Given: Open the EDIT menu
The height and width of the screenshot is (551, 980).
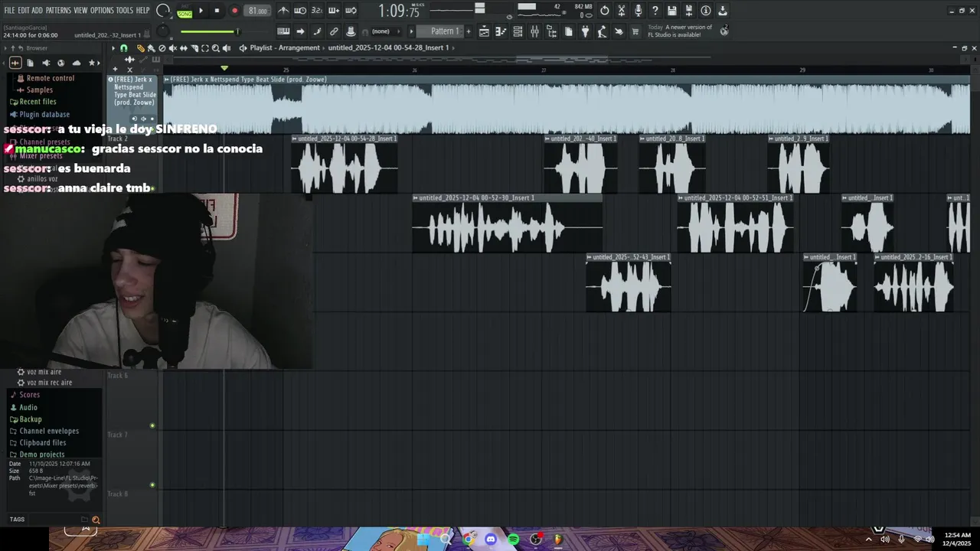Looking at the screenshot, I should point(24,11).
